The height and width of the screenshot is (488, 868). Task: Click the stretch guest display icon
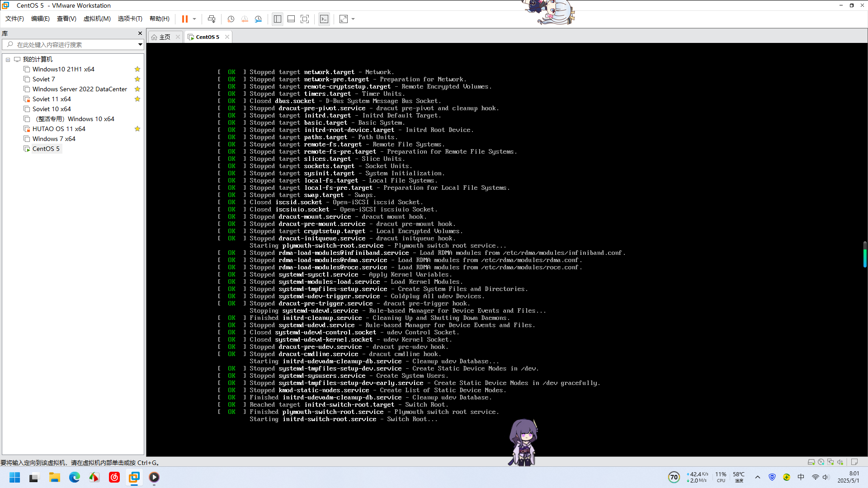[344, 19]
